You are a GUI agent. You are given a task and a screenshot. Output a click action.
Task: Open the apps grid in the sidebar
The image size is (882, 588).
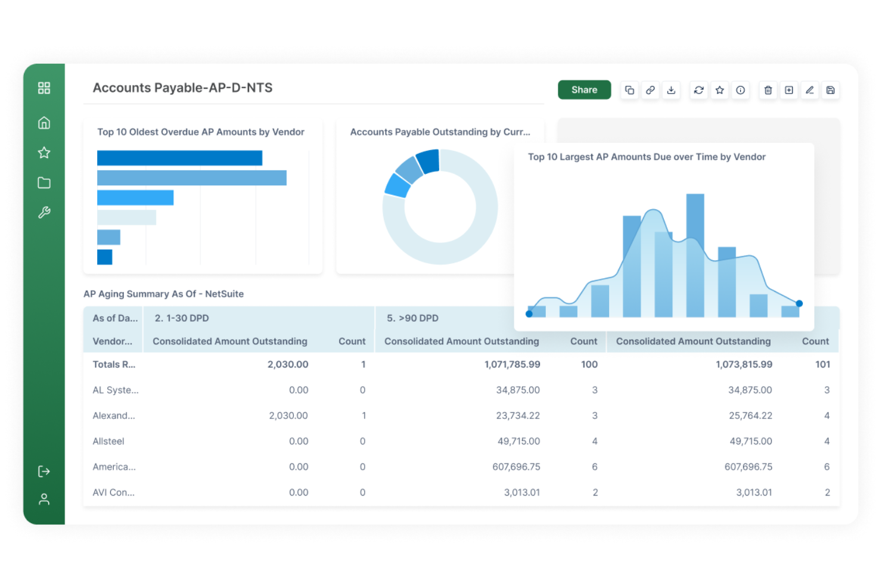tap(44, 88)
